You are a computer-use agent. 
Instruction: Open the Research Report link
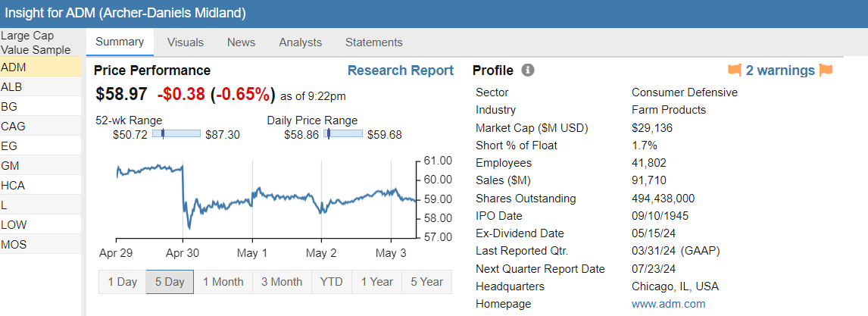tap(400, 70)
